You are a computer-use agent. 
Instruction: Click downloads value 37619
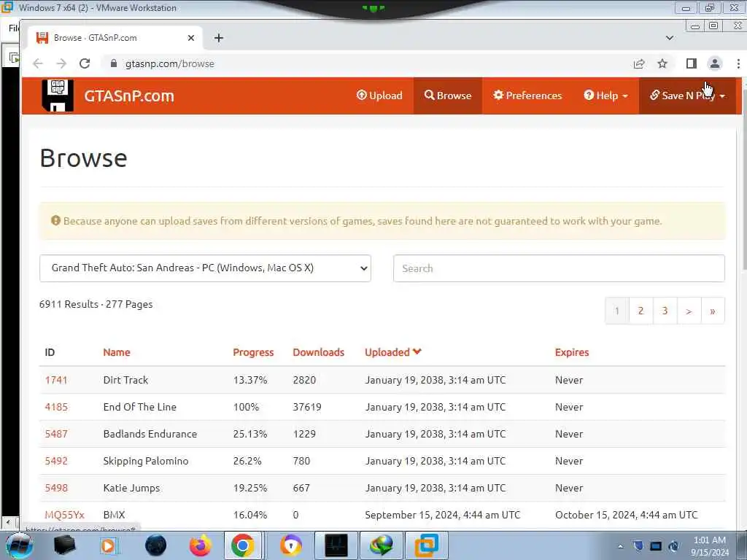click(x=307, y=407)
